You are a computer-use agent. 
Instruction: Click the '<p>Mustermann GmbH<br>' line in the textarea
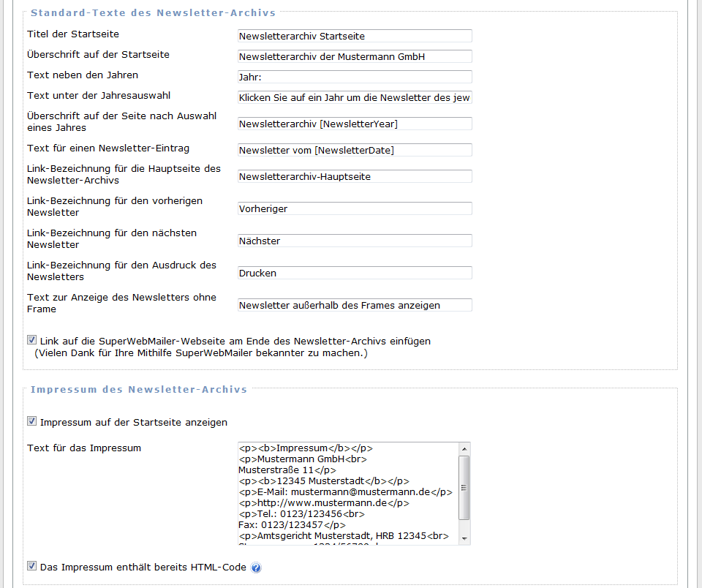(303, 459)
